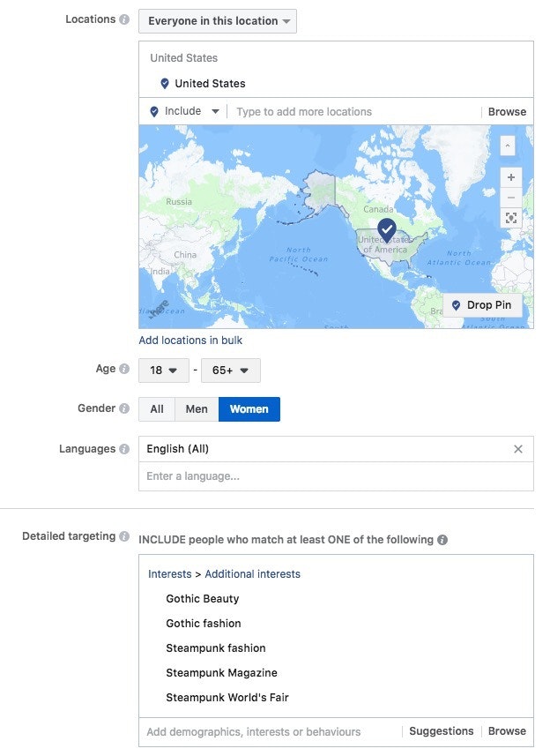Image resolution: width=550 pixels, height=756 pixels.
Task: Click the Detailed targeting info icon
Action: pos(124,536)
